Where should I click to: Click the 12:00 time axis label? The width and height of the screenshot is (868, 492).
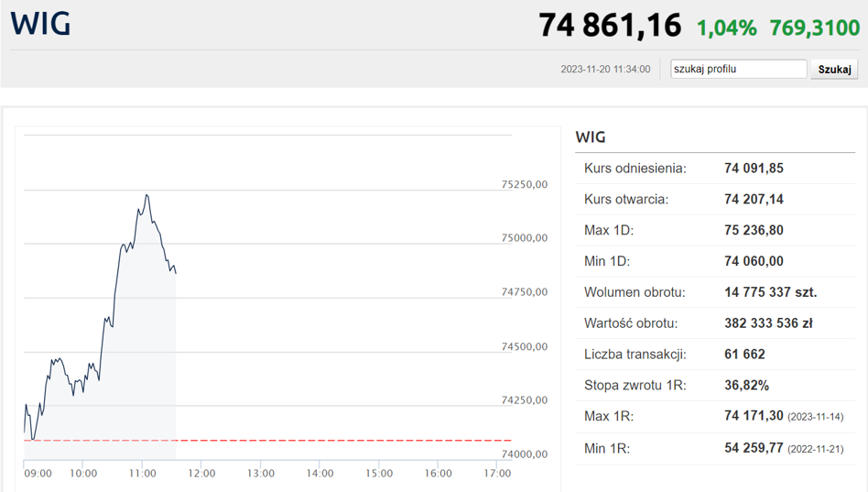[x=201, y=474]
